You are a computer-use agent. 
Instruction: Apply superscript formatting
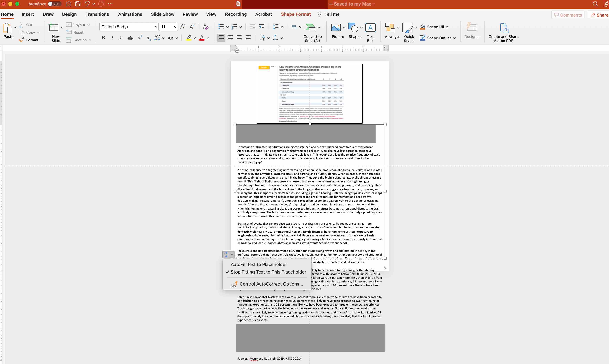[140, 38]
